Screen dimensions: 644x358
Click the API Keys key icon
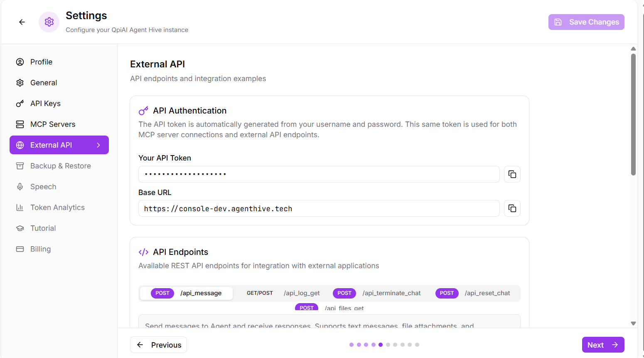[x=20, y=104]
